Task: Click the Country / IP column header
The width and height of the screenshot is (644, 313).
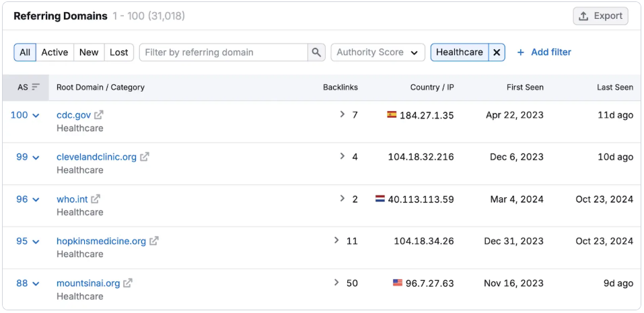Action: pos(432,87)
